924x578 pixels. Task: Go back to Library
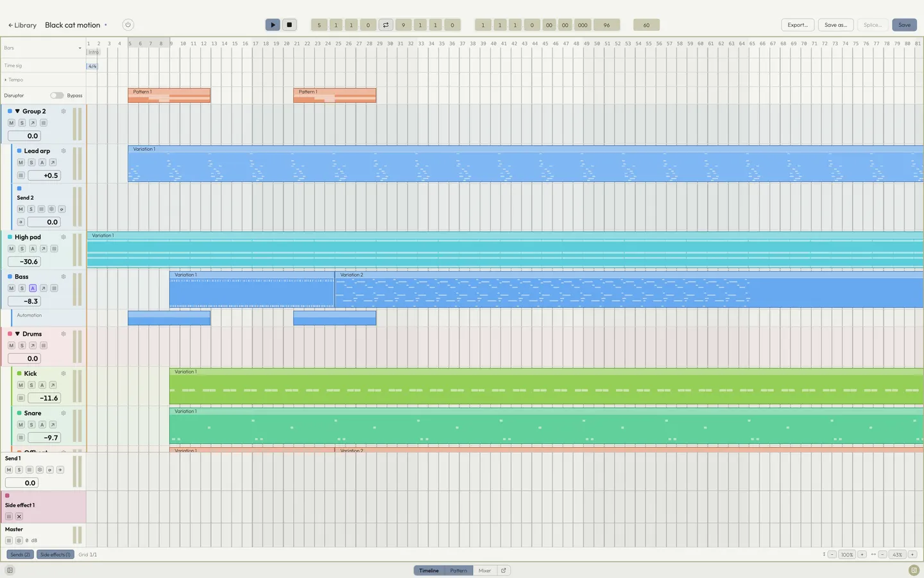click(x=22, y=25)
